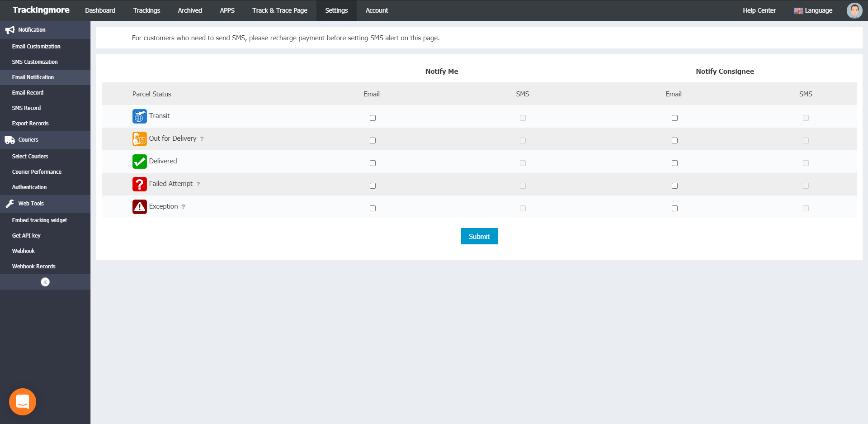Click the Language flag icon

(799, 11)
